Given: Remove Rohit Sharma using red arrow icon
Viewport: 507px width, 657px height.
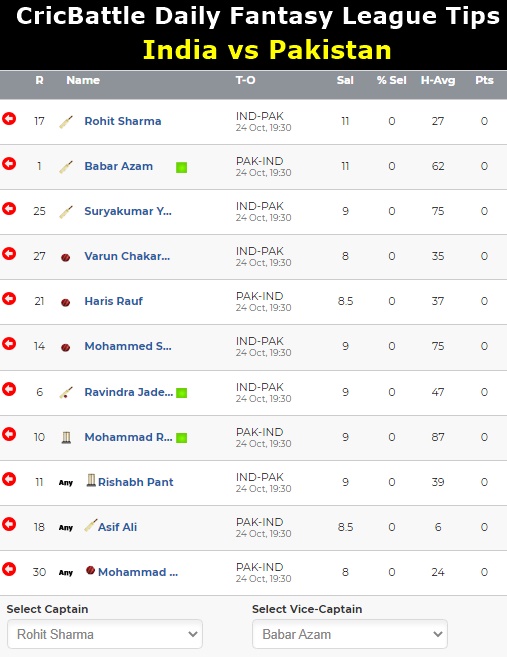Looking at the screenshot, I should point(9,119).
